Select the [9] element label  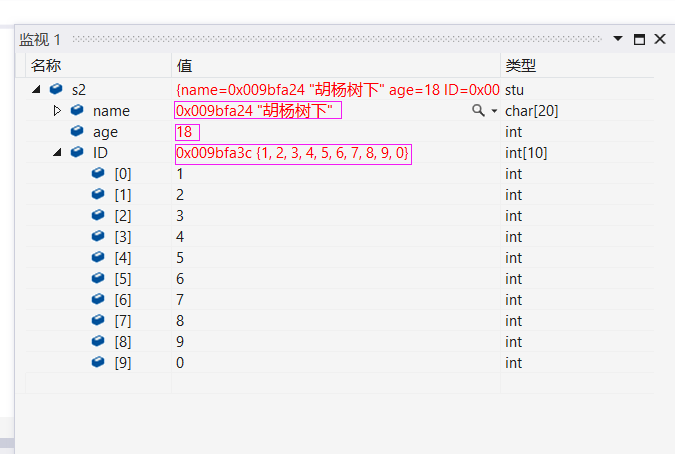click(x=123, y=363)
